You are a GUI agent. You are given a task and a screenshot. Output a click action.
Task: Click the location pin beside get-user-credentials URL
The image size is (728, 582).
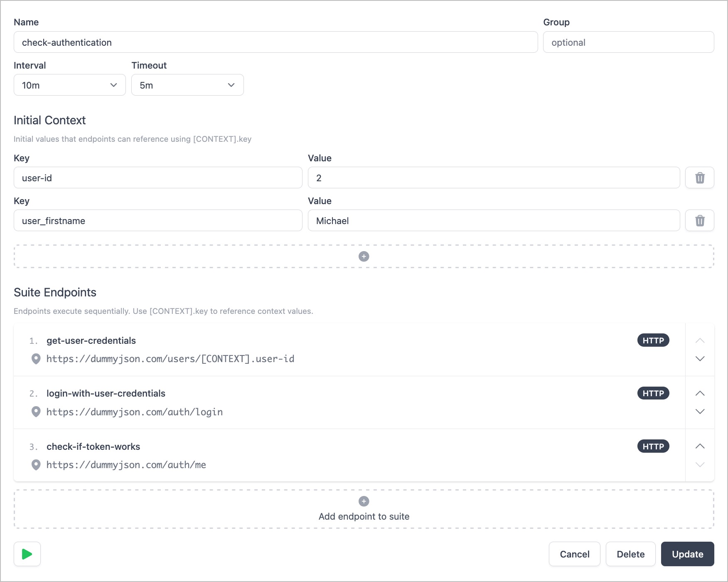click(36, 359)
